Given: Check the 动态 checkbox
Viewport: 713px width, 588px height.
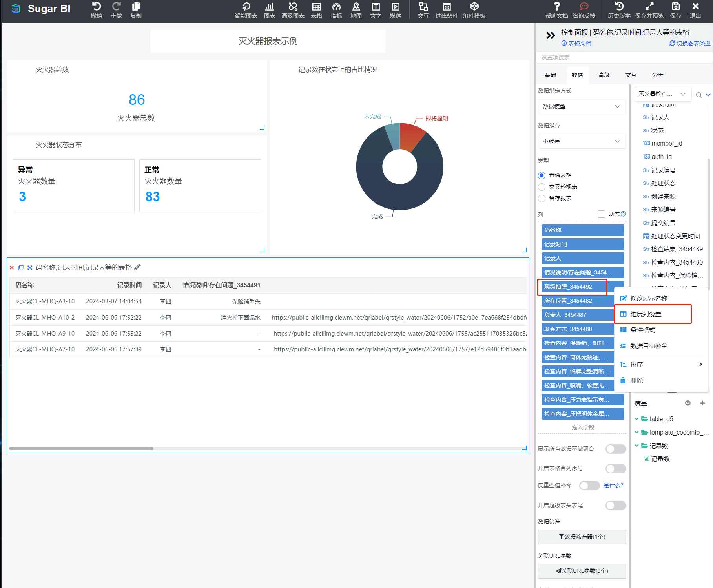Looking at the screenshot, I should 601,214.
